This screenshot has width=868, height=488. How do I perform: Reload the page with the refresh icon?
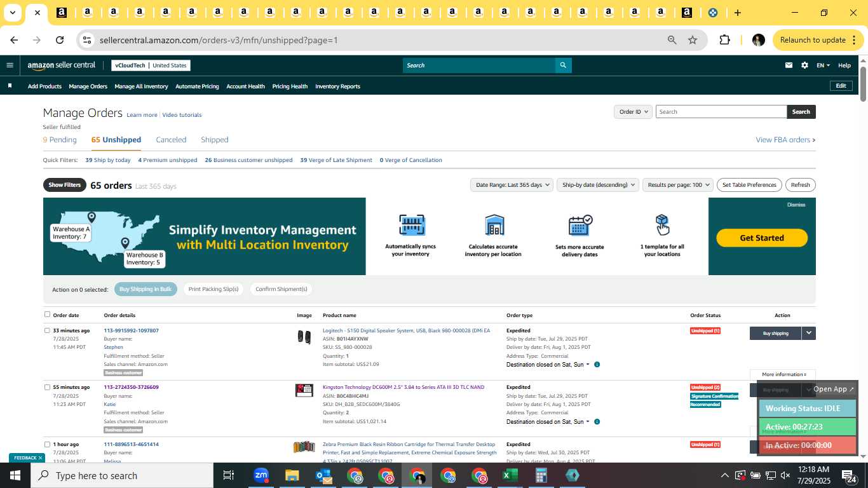point(60,40)
